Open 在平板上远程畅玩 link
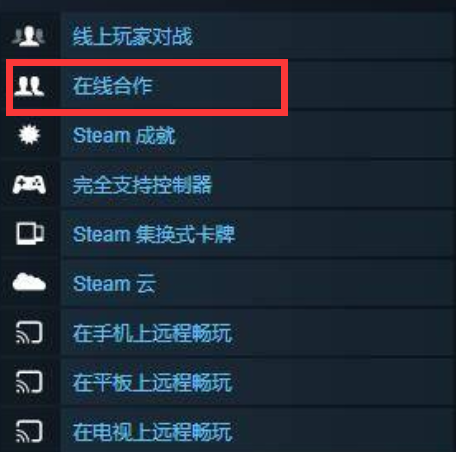Viewport: 456px width, 452px height. (152, 382)
